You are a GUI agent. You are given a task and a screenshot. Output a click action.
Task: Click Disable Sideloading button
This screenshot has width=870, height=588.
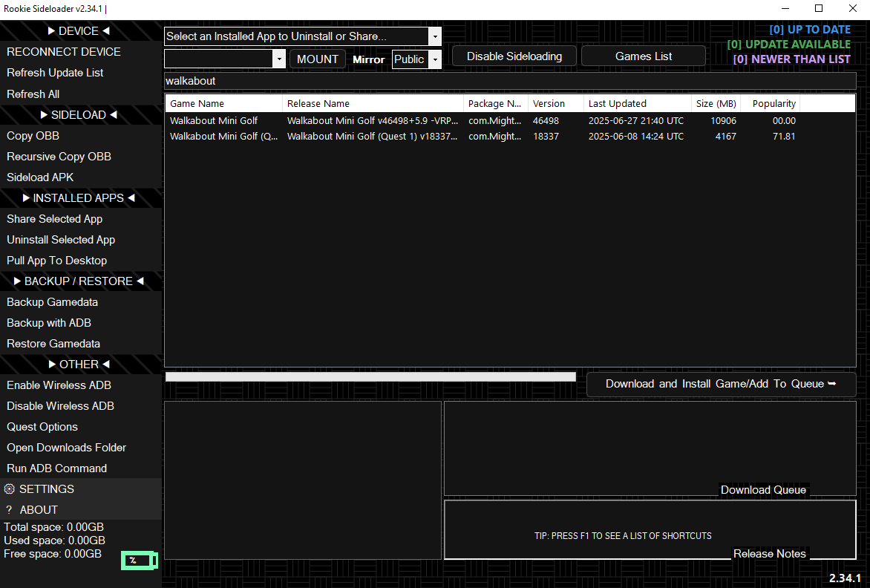[x=514, y=56]
